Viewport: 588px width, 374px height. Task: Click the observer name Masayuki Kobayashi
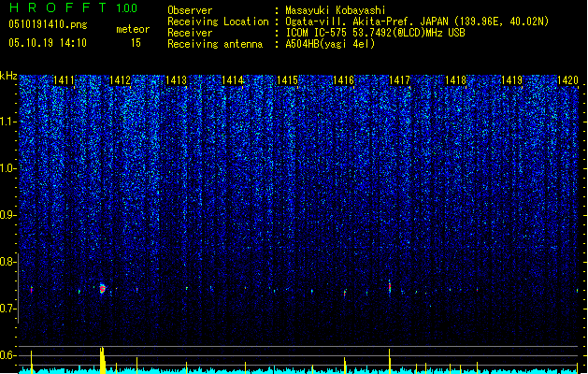[336, 10]
